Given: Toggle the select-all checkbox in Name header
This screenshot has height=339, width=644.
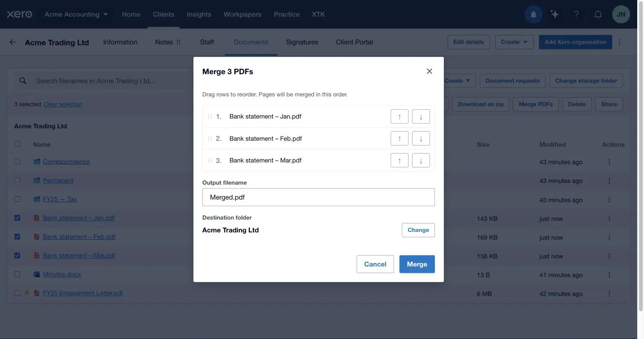Looking at the screenshot, I should click(17, 144).
